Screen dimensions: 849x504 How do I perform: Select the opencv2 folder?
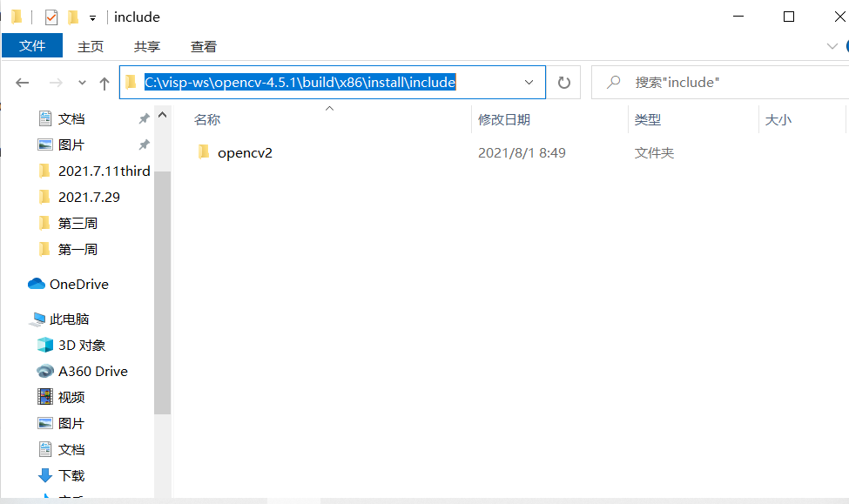245,153
